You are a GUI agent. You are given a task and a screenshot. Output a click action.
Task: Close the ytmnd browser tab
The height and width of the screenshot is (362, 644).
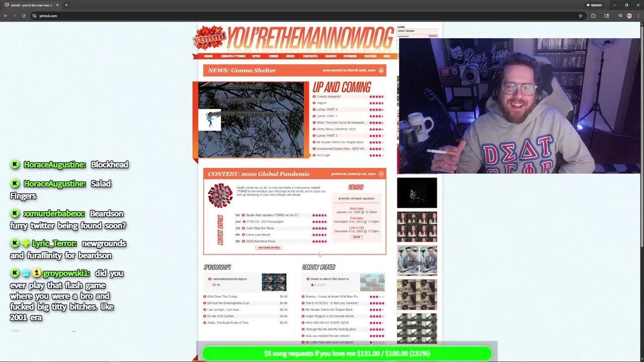(x=57, y=5)
